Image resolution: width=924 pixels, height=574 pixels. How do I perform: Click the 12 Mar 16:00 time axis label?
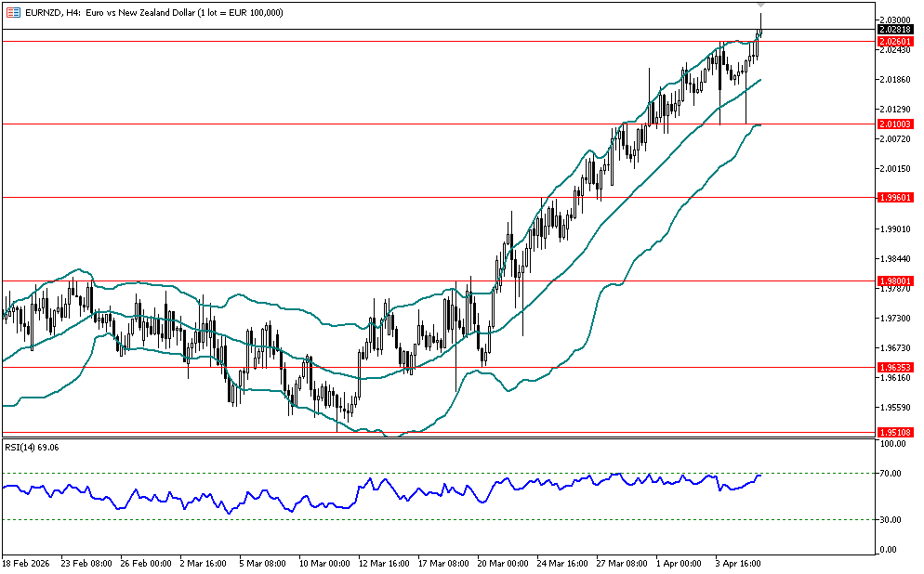[x=385, y=563]
